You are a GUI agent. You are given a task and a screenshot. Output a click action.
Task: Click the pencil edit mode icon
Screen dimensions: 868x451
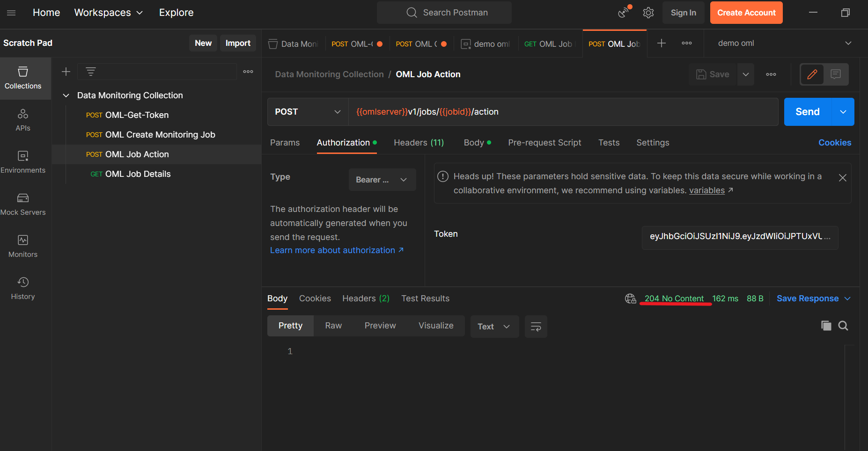coord(812,74)
